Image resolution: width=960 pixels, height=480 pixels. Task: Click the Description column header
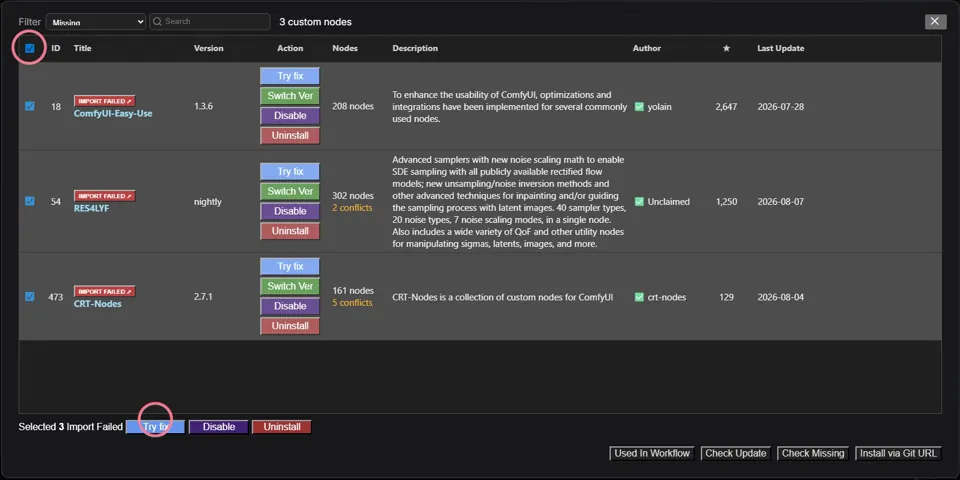click(415, 48)
